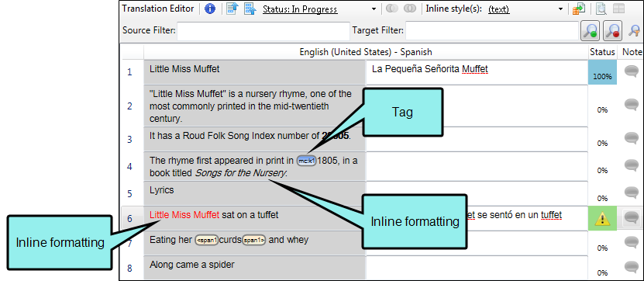
Task: Click the Status column header
Action: click(x=602, y=52)
